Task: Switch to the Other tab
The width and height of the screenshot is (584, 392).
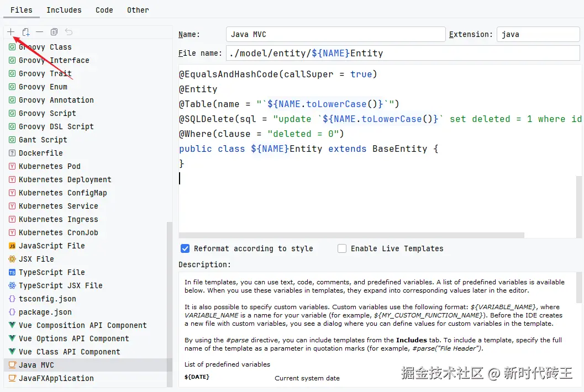Action: (x=138, y=10)
